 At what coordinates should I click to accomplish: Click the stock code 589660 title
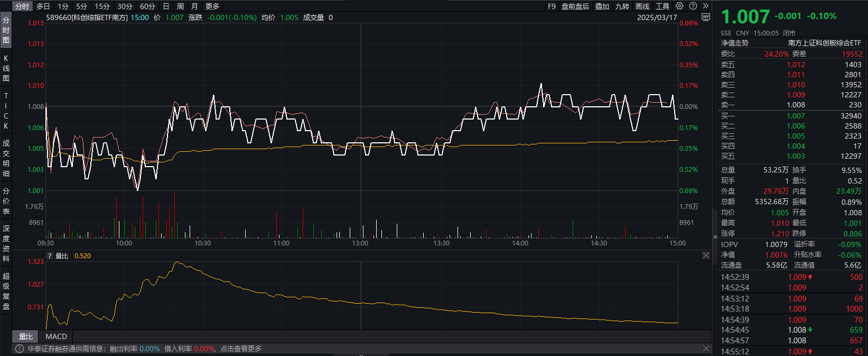(87, 17)
